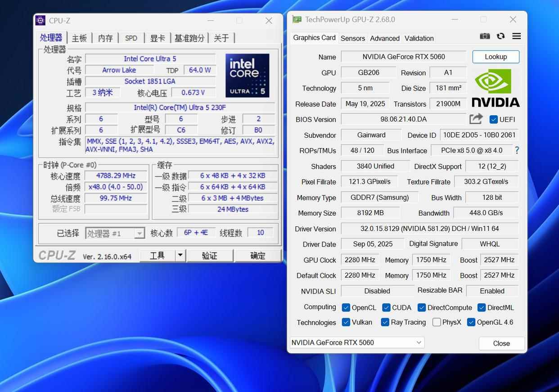Click the Bus Interface question mark
Viewport: 559px width, 392px height.
click(x=517, y=150)
